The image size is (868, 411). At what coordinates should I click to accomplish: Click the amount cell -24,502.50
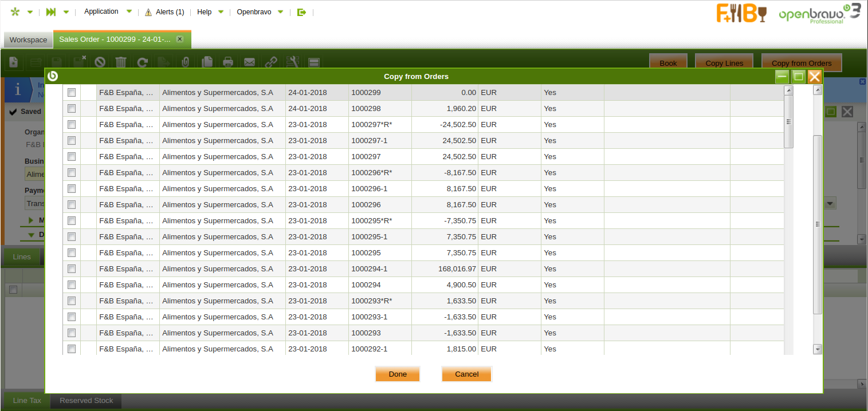[445, 124]
